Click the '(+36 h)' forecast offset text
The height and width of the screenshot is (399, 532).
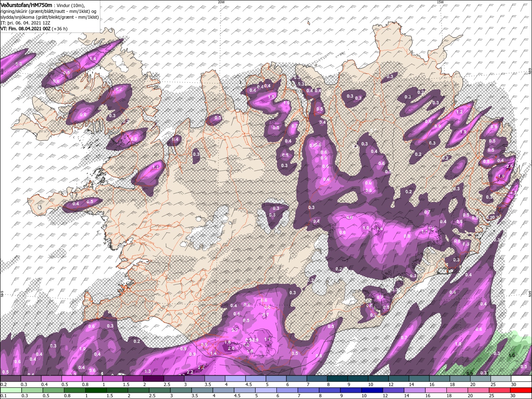click(x=59, y=29)
